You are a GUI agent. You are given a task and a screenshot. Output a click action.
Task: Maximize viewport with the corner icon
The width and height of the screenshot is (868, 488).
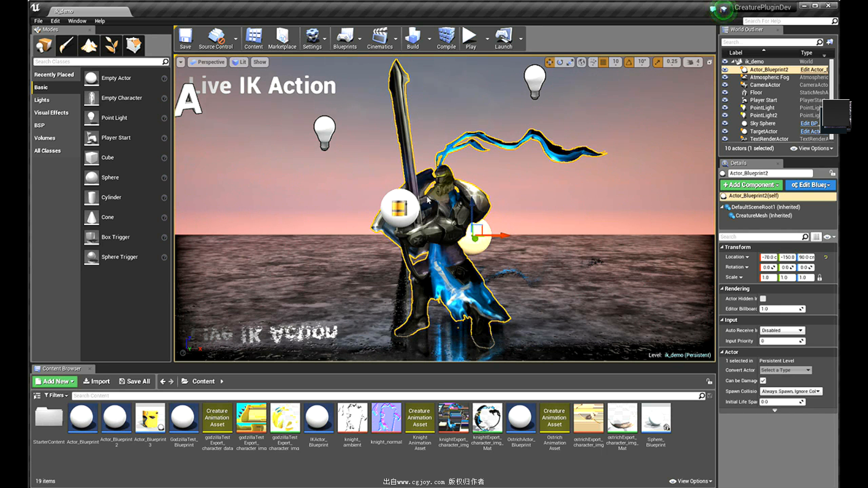[709, 62]
